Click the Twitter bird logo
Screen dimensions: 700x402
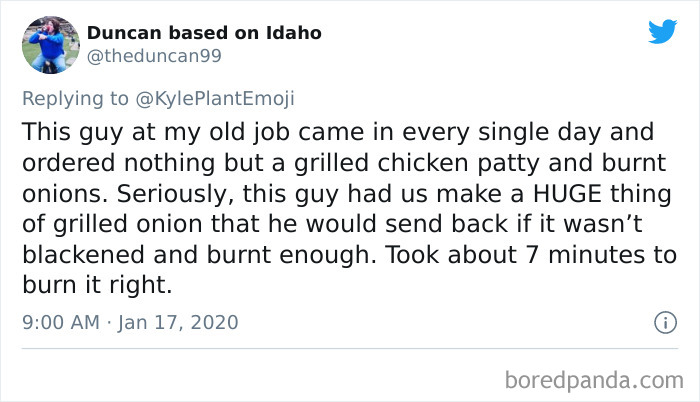pos(662,31)
